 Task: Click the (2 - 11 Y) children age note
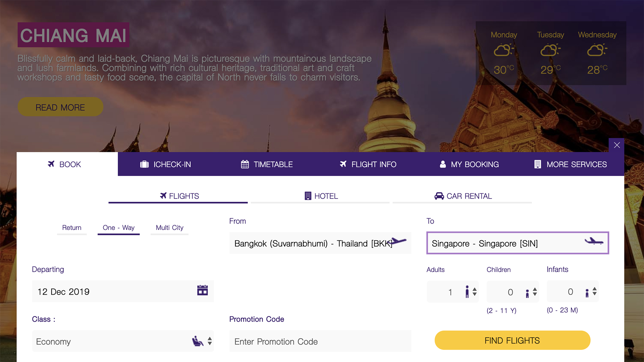[x=501, y=310]
